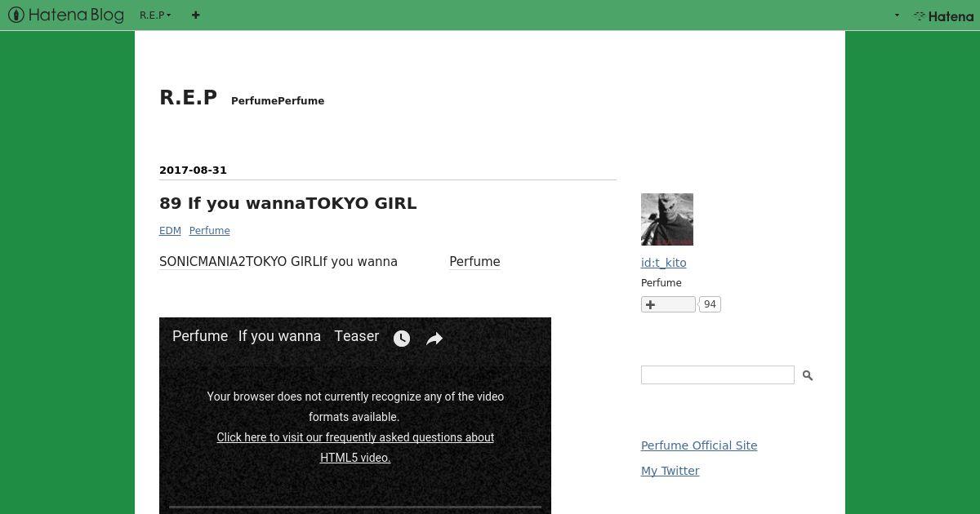Open the 2017-08-31 date archive

pos(193,170)
